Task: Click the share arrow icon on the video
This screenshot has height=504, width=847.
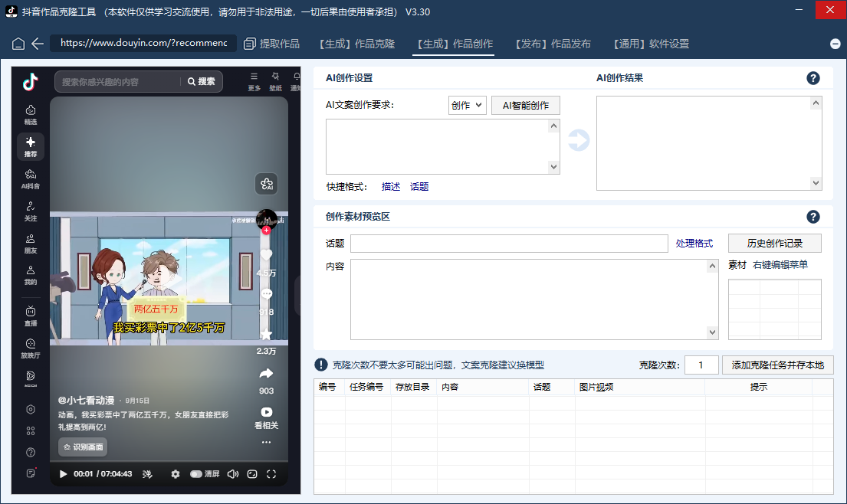Action: point(266,373)
